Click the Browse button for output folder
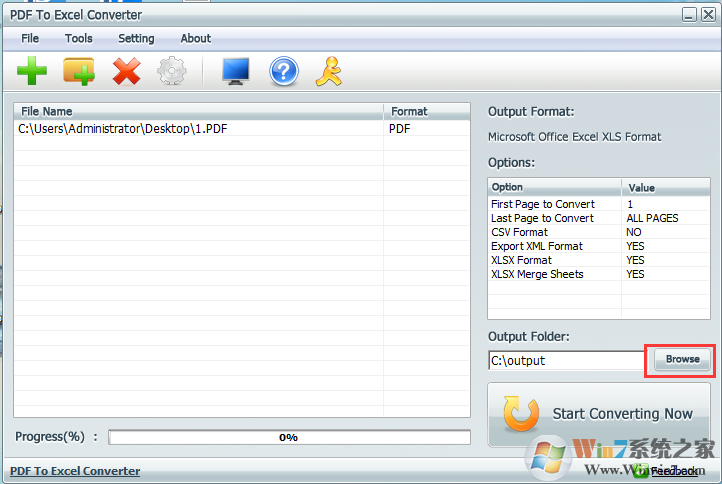This screenshot has height=484, width=722. click(x=682, y=359)
